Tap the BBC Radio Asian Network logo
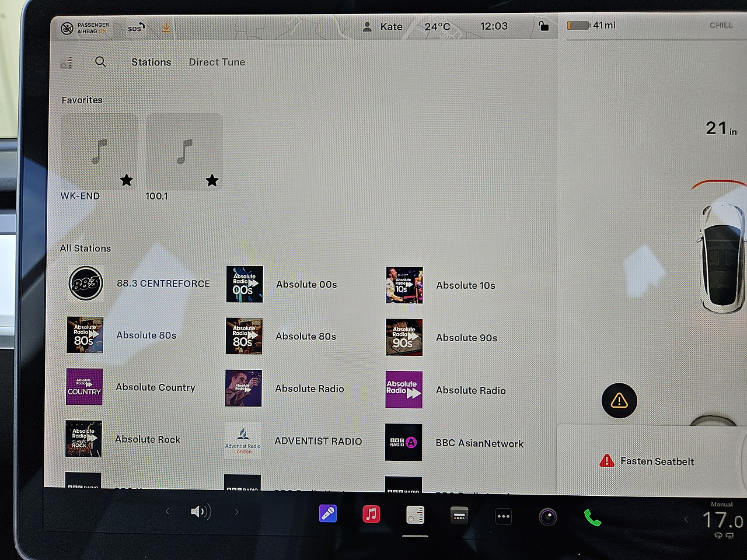The width and height of the screenshot is (747, 560). [404, 442]
